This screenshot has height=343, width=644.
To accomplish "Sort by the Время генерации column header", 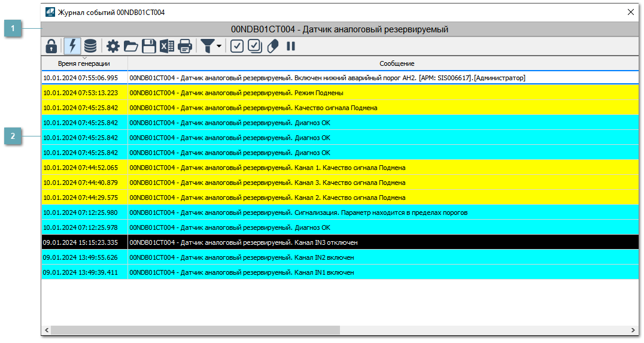I will pos(84,63).
